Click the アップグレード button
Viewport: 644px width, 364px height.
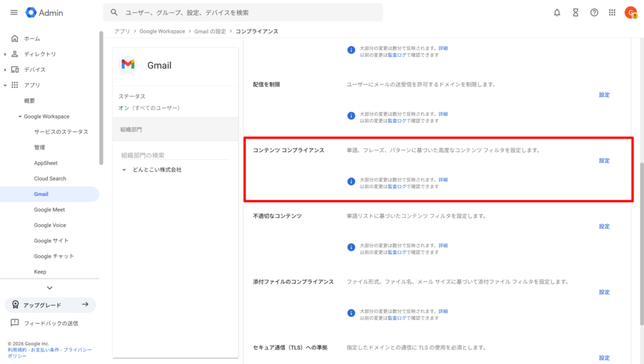[50, 305]
